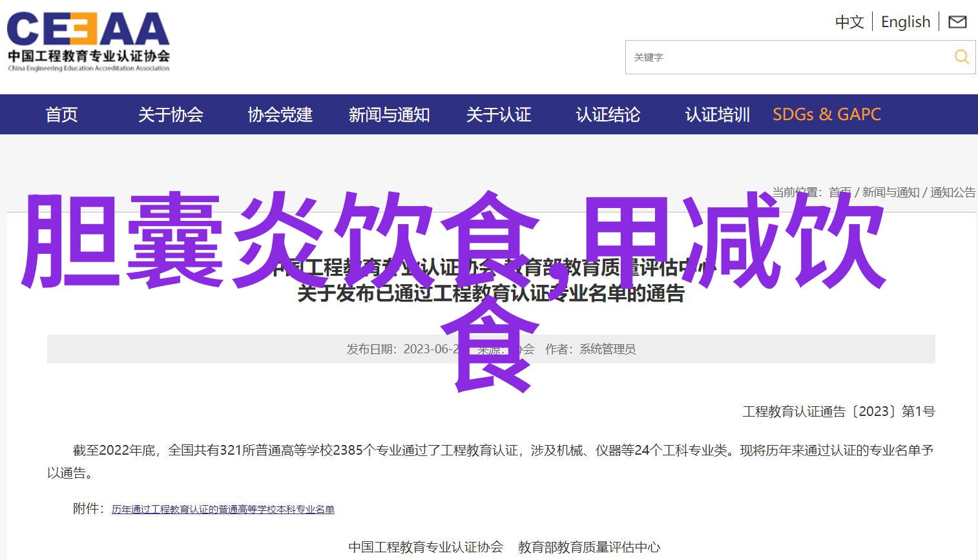Open the 关于协会 navigation menu
978x560 pixels.
coord(171,115)
